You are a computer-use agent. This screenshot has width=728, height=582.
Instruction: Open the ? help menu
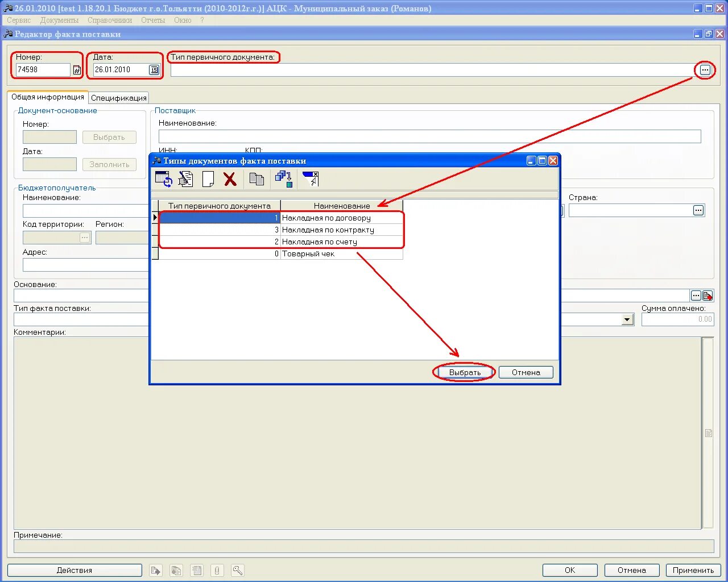tap(202, 20)
